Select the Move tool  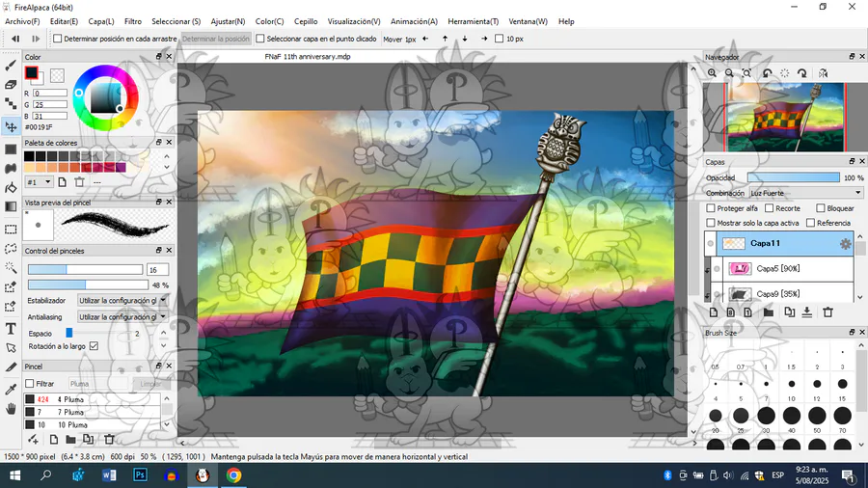pyautogui.click(x=11, y=126)
